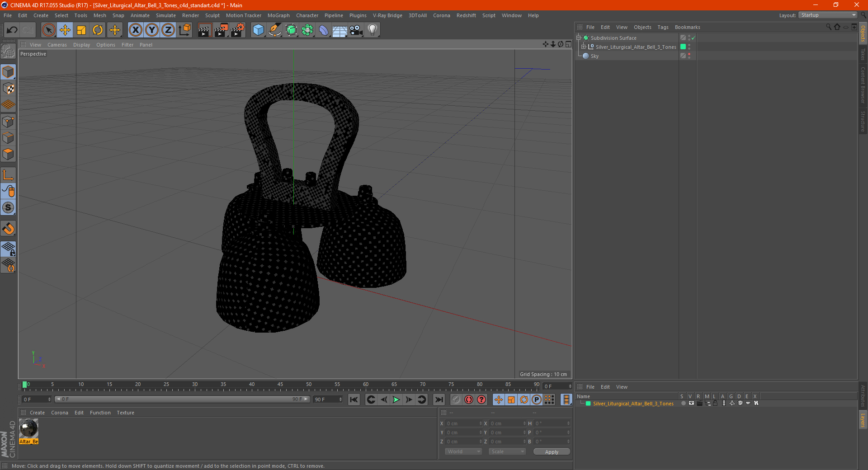The image size is (868, 470).
Task: Open the MoGraph menu
Action: 278,15
